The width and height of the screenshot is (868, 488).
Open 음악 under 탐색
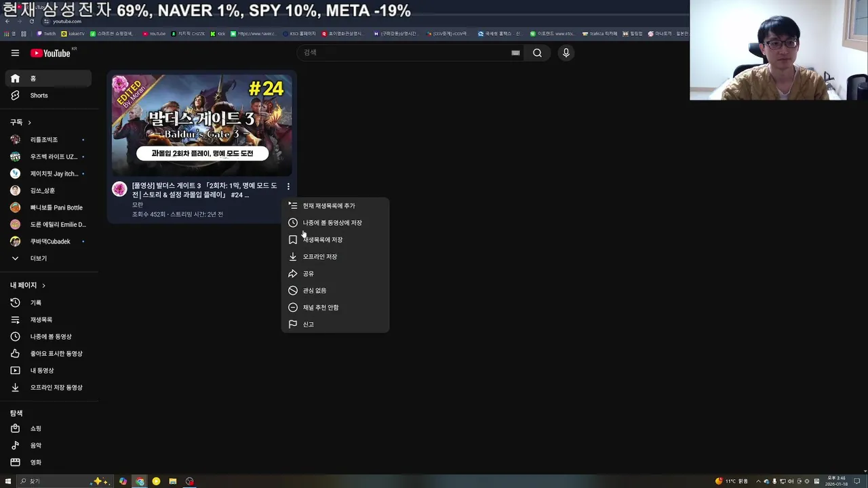click(48, 445)
